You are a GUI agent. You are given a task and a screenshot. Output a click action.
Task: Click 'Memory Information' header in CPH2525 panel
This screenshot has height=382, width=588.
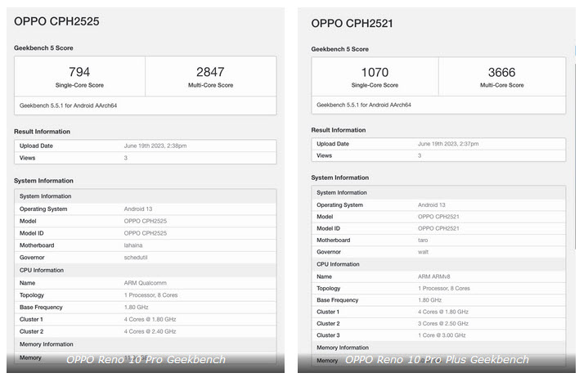click(46, 344)
